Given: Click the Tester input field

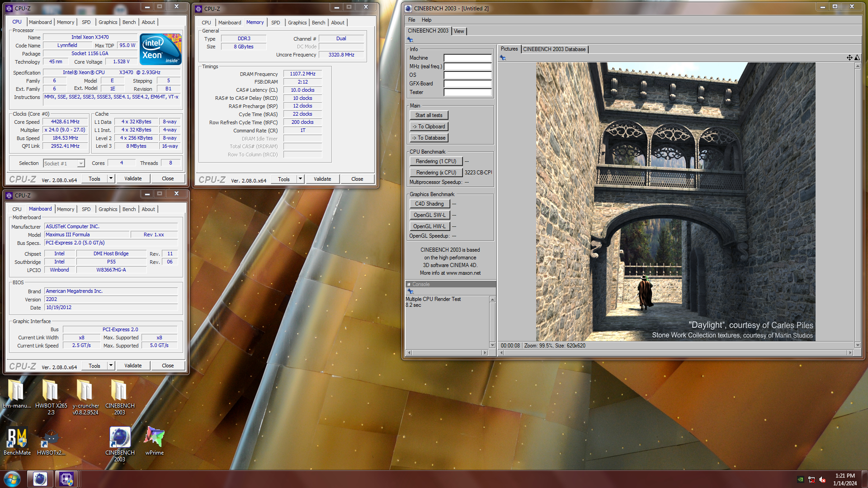Looking at the screenshot, I should [467, 92].
